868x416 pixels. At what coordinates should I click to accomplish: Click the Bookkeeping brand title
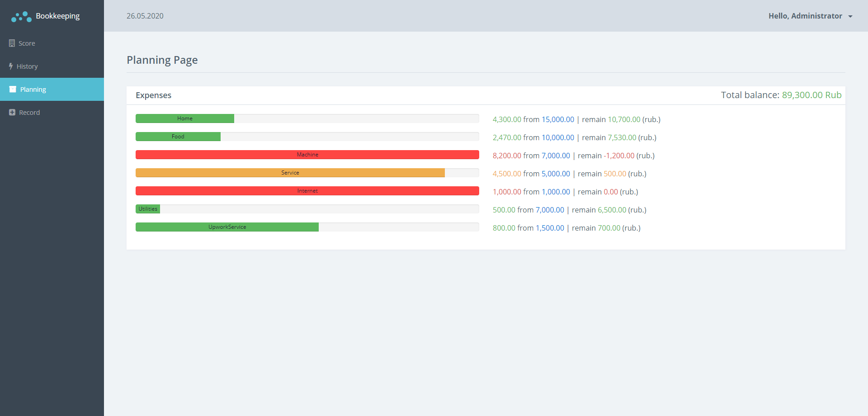coord(57,16)
